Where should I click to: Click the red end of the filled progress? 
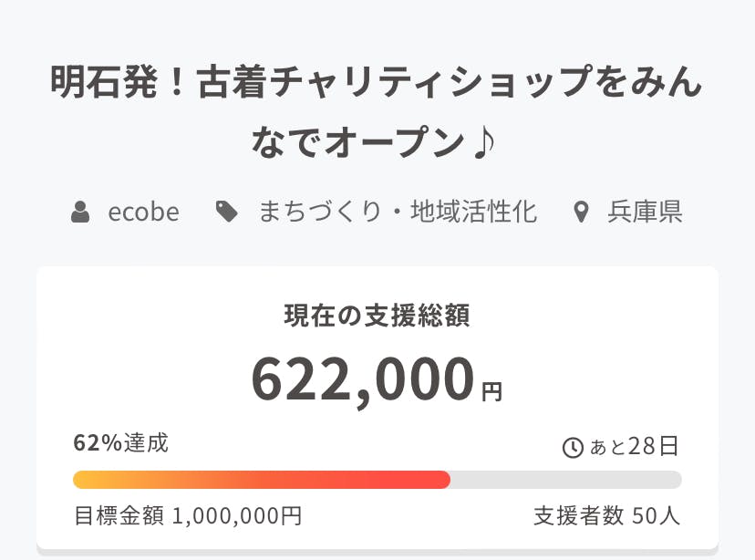click(x=440, y=480)
